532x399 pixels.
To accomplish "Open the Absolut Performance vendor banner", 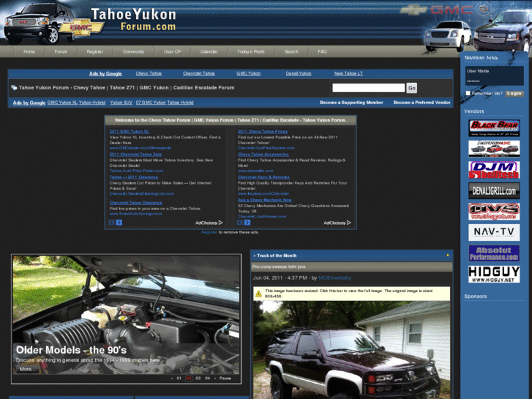I will click(494, 253).
